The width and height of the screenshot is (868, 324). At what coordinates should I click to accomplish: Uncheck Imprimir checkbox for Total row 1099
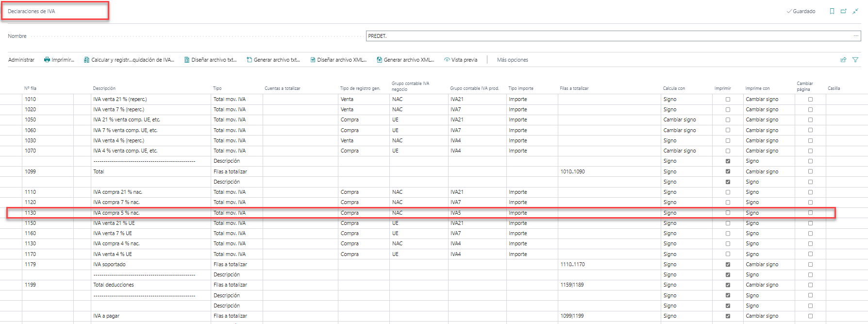728,171
